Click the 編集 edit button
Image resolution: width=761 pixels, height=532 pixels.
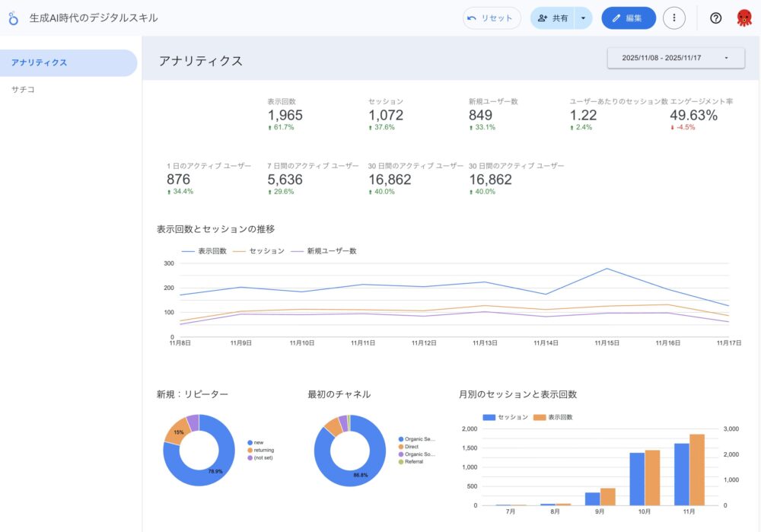[x=628, y=18]
